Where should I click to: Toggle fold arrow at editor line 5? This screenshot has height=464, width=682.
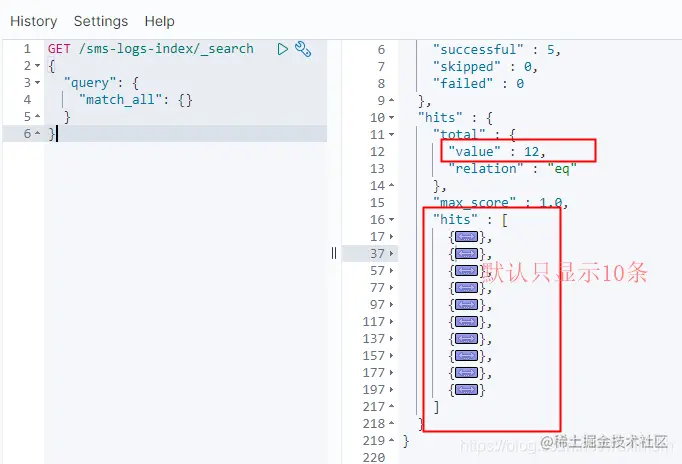pyautogui.click(x=37, y=117)
